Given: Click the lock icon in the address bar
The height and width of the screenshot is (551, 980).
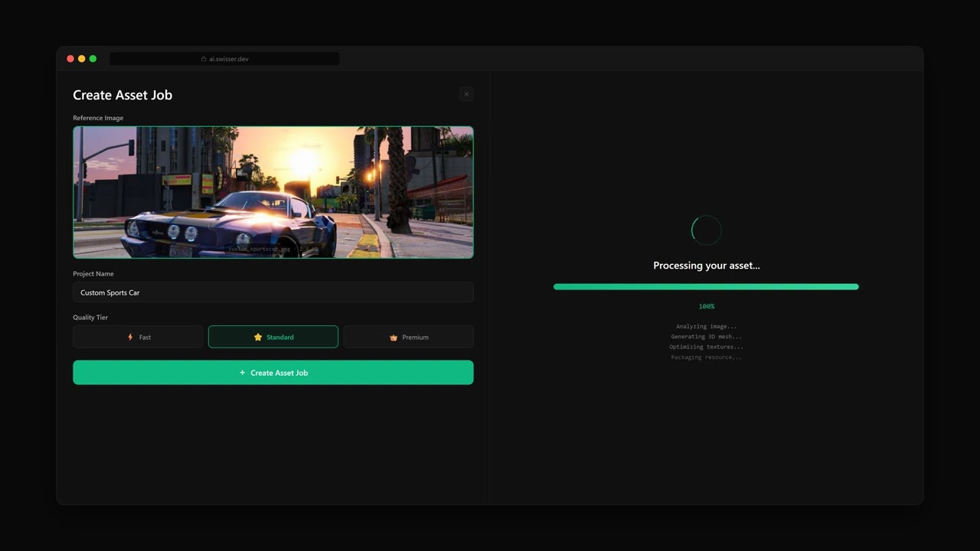Looking at the screenshot, I should tap(204, 59).
